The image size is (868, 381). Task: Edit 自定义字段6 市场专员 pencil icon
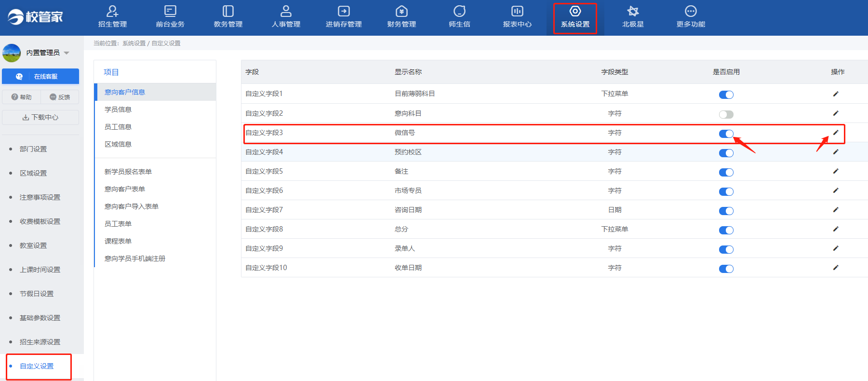click(836, 190)
